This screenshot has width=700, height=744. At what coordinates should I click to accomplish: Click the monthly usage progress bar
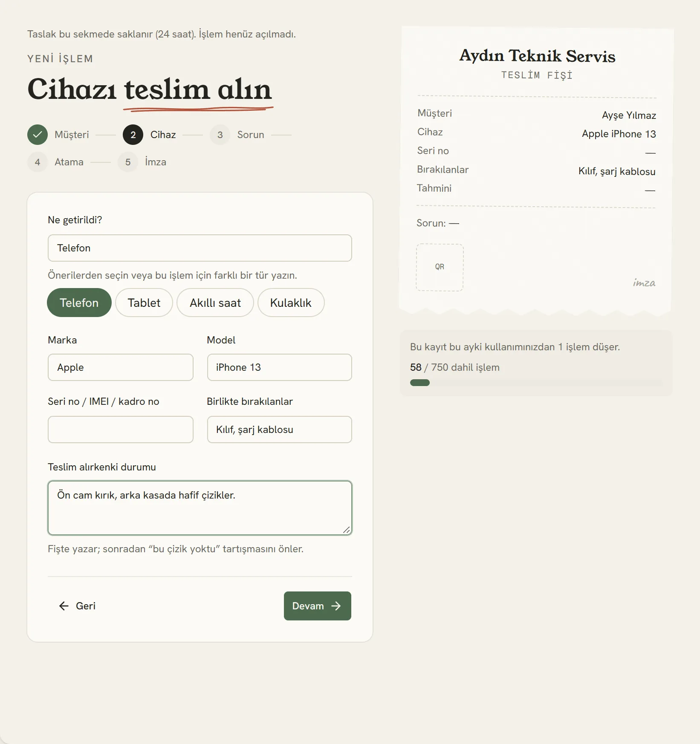[536, 383]
